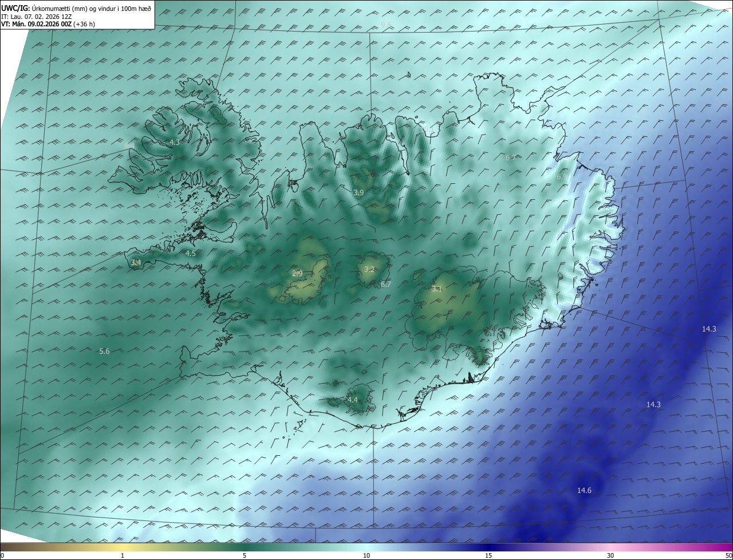Click the 30 tick on the color scale
This screenshot has height=560, width=733.
tap(610, 555)
